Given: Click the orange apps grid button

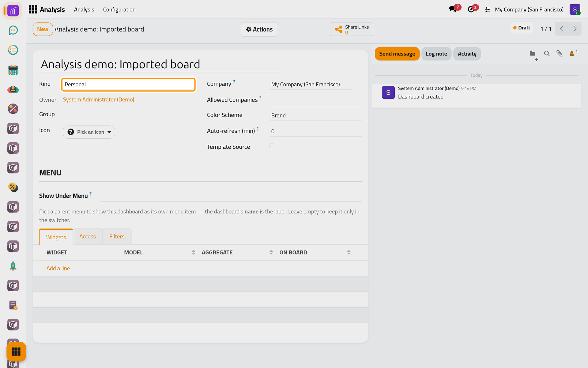Looking at the screenshot, I should [16, 351].
